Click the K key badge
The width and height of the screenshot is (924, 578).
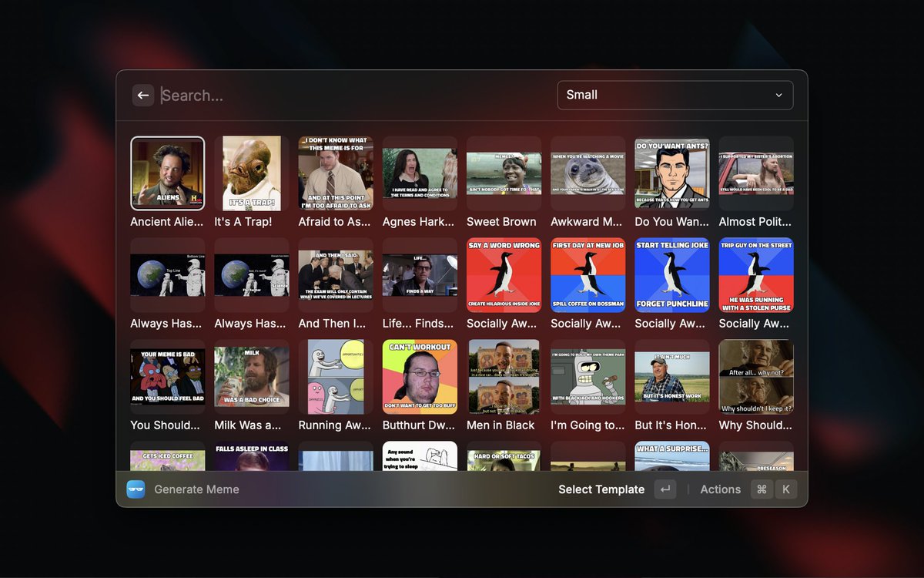[x=786, y=489]
